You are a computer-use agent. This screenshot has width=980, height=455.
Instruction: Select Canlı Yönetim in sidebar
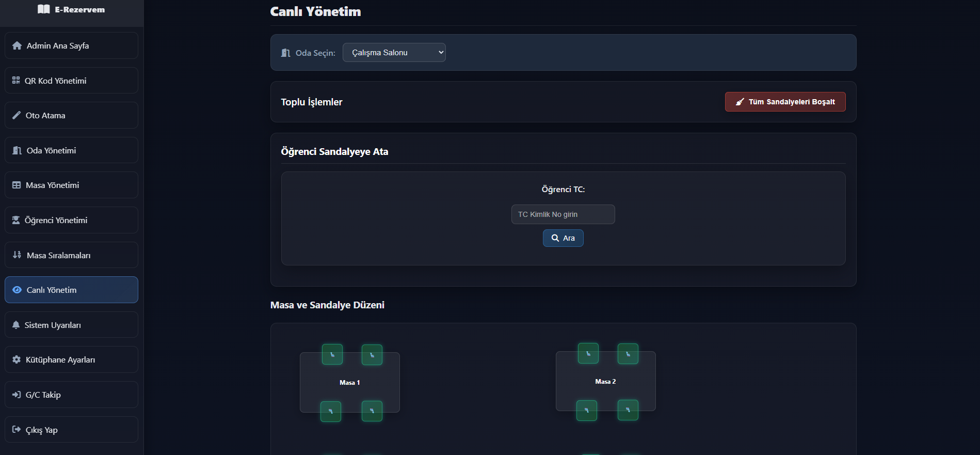[x=71, y=290]
